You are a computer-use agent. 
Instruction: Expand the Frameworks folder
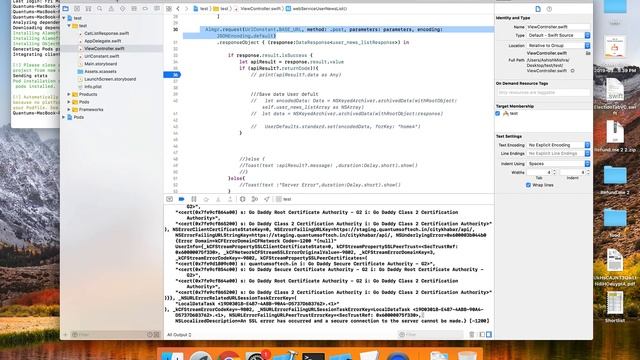[x=69, y=110]
